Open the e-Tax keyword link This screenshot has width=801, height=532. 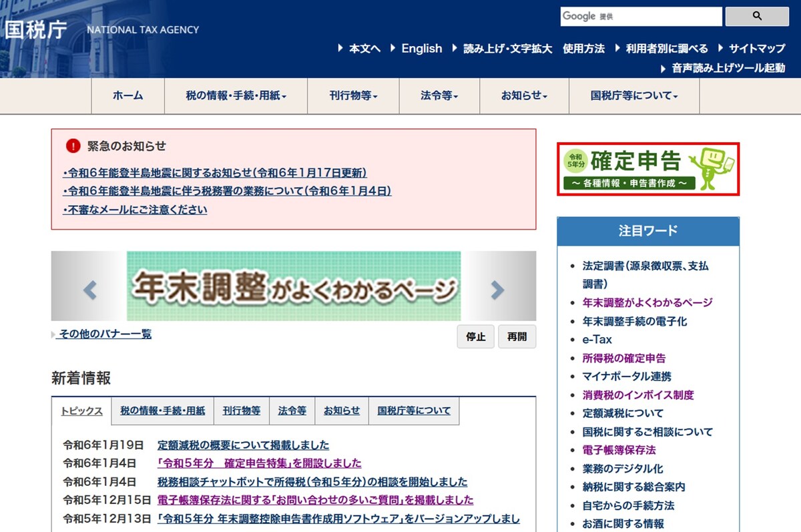click(597, 340)
